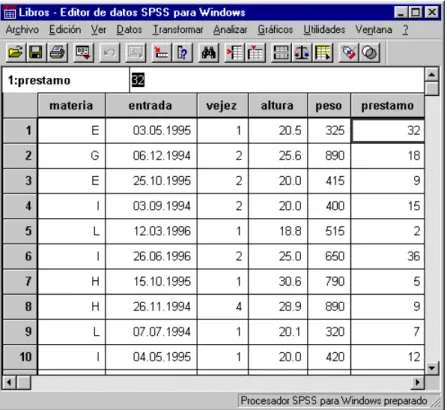
Task: Select the materia column header
Action: (71, 106)
